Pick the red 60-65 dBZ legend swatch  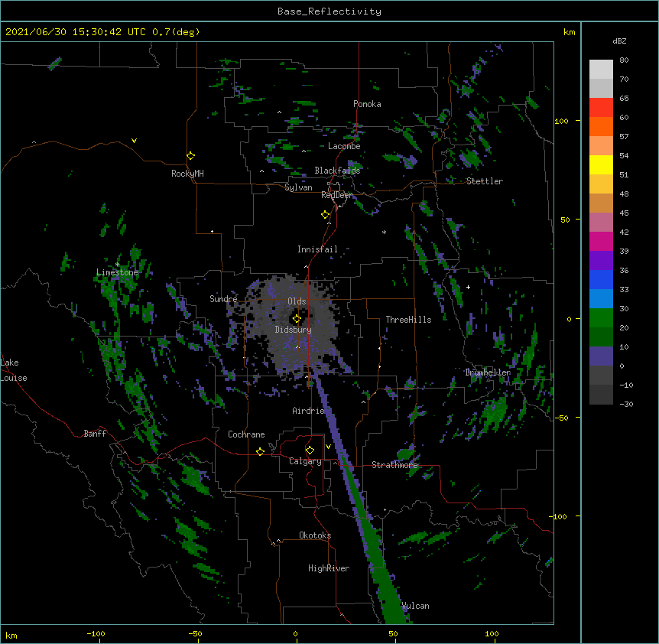click(x=601, y=107)
